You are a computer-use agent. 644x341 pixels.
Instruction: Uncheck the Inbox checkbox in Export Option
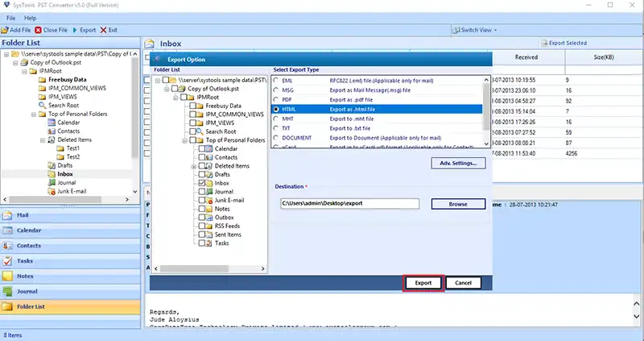(x=202, y=183)
